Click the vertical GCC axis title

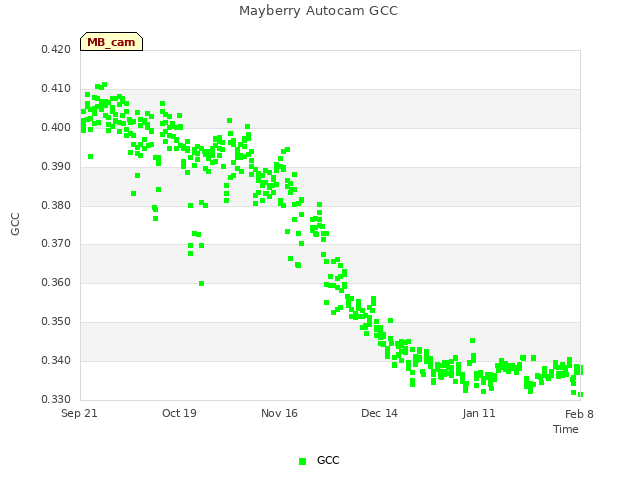coord(15,224)
